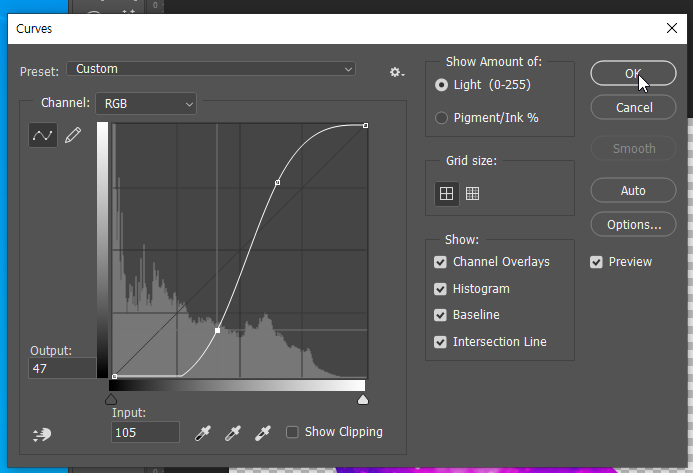This screenshot has height=473, width=693.
Task: Toggle the Preview checkbox
Action: pos(596,262)
